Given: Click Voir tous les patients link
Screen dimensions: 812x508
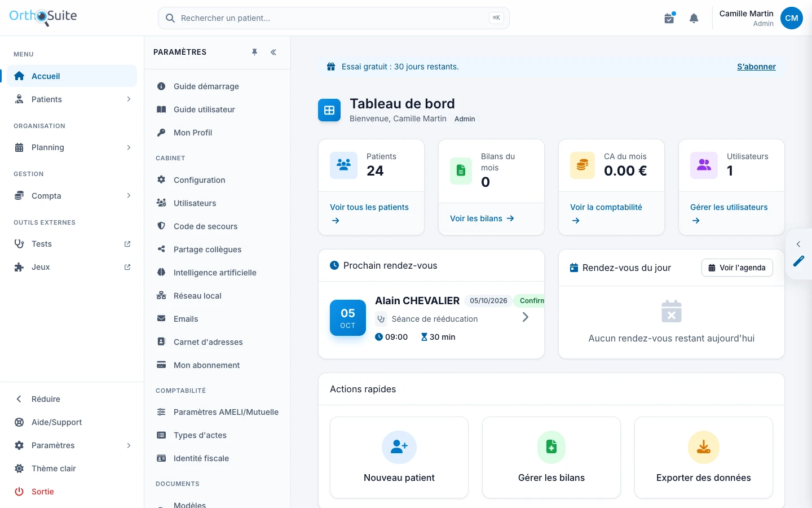Looking at the screenshot, I should (x=369, y=213).
